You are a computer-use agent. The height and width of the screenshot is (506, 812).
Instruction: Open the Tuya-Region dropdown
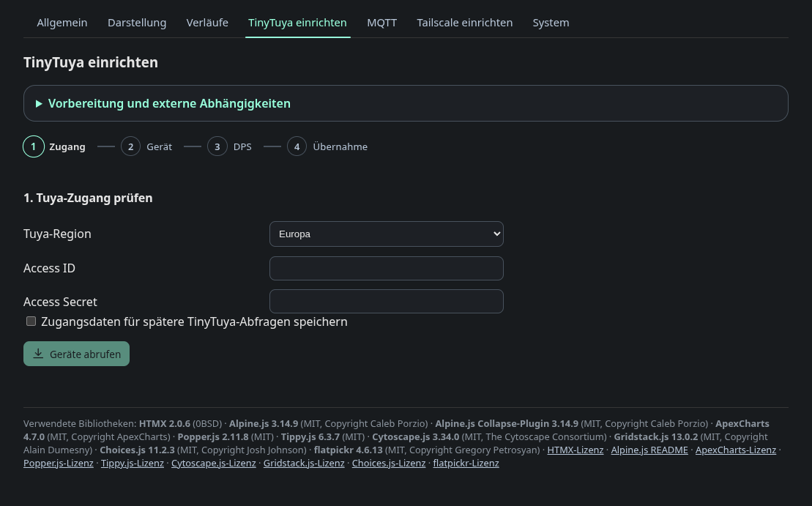point(387,234)
